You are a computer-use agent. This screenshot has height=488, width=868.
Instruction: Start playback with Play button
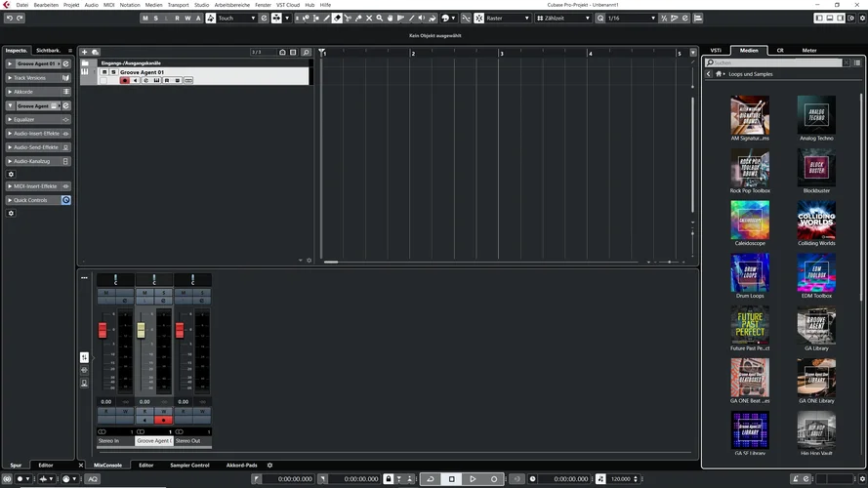473,479
